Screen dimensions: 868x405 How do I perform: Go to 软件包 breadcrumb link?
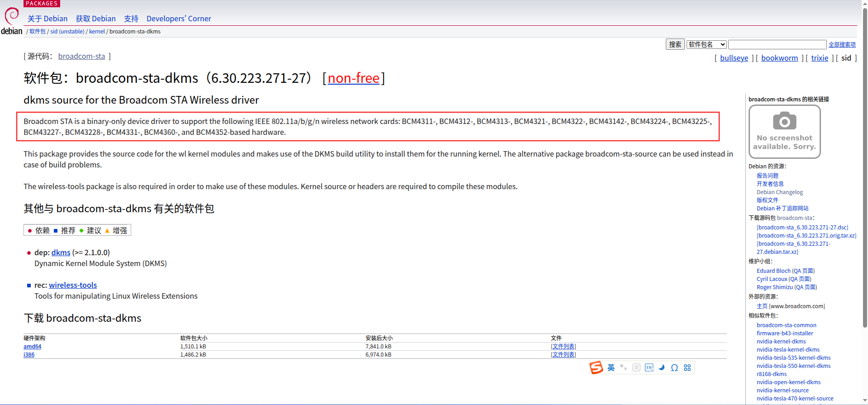click(38, 31)
